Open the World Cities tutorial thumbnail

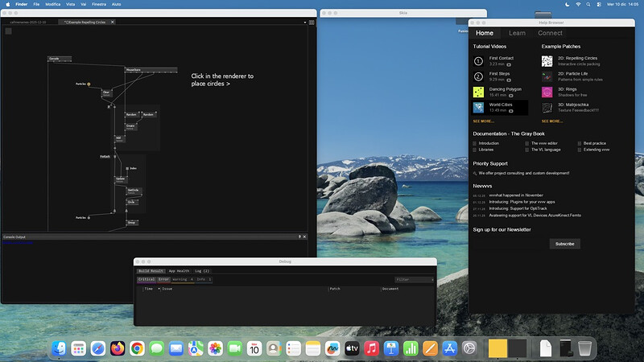coord(478,106)
